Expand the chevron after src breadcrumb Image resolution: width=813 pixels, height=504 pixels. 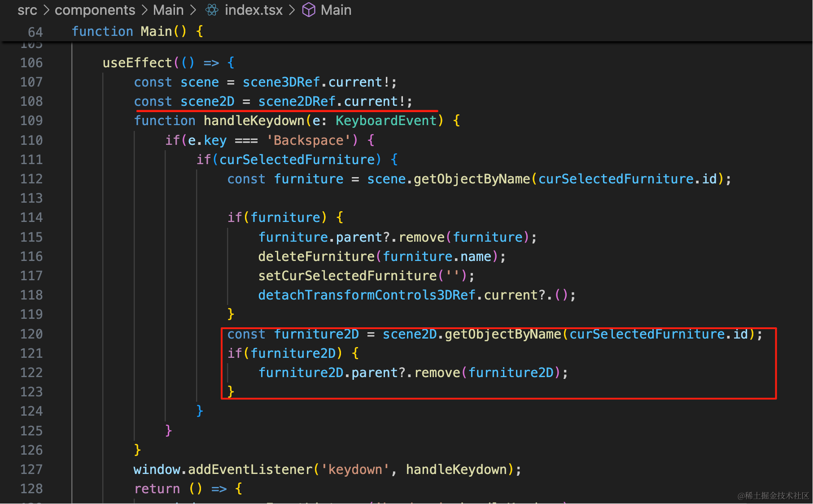46,10
